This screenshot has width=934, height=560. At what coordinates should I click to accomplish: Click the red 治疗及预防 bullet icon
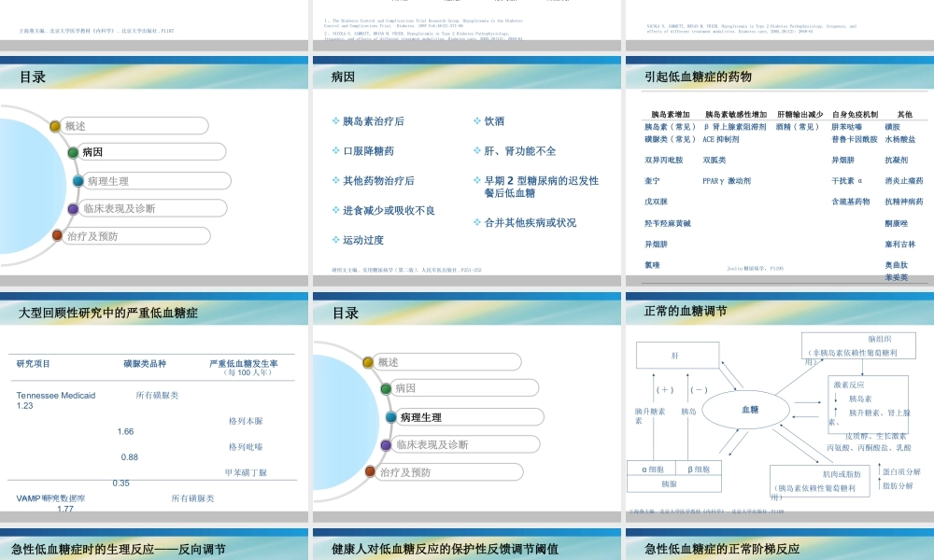[57, 236]
